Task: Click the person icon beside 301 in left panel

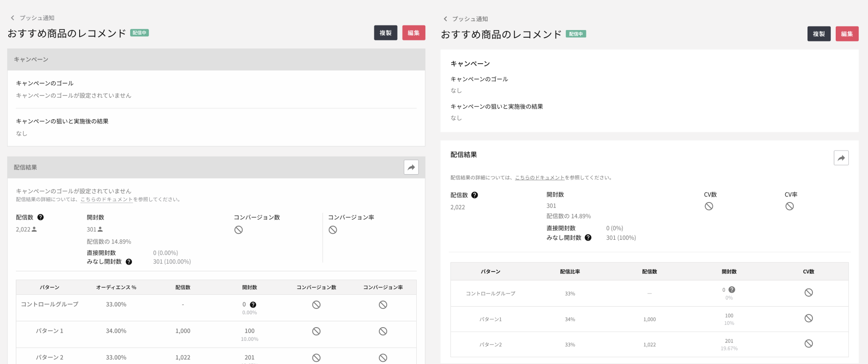Action: click(100, 229)
